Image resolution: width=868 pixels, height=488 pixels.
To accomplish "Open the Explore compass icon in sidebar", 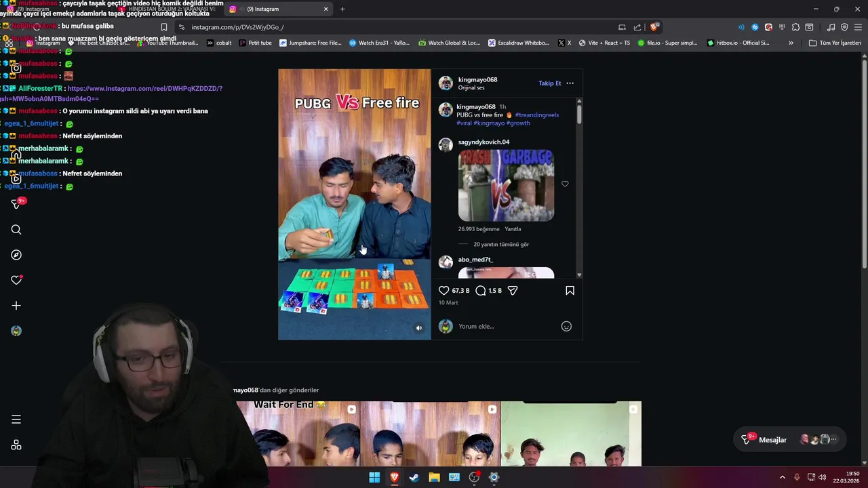I will (16, 255).
